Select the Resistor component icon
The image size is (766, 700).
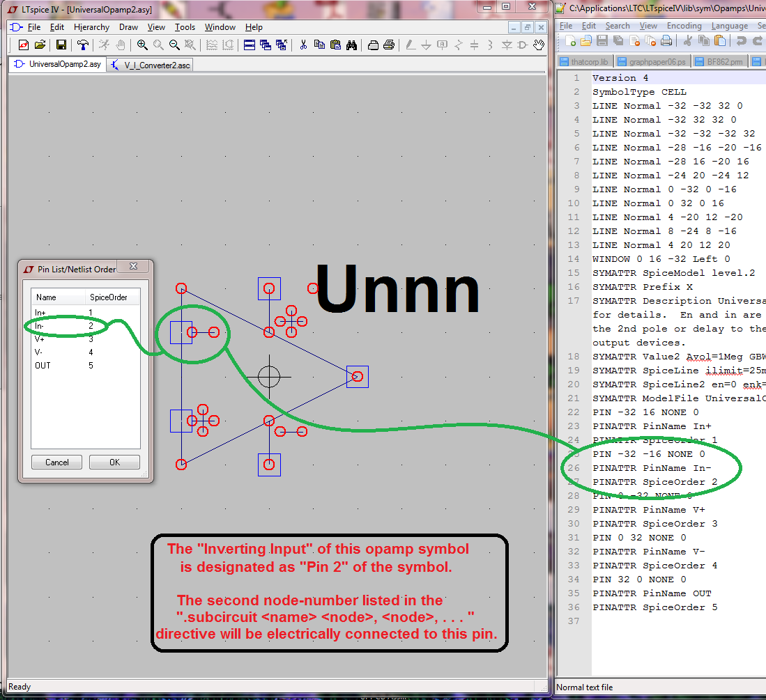(458, 45)
